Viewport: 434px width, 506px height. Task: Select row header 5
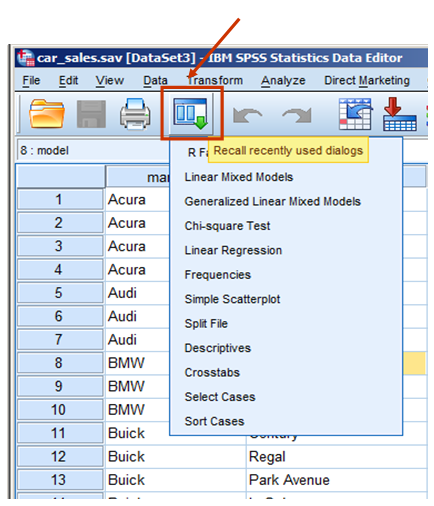[60, 293]
